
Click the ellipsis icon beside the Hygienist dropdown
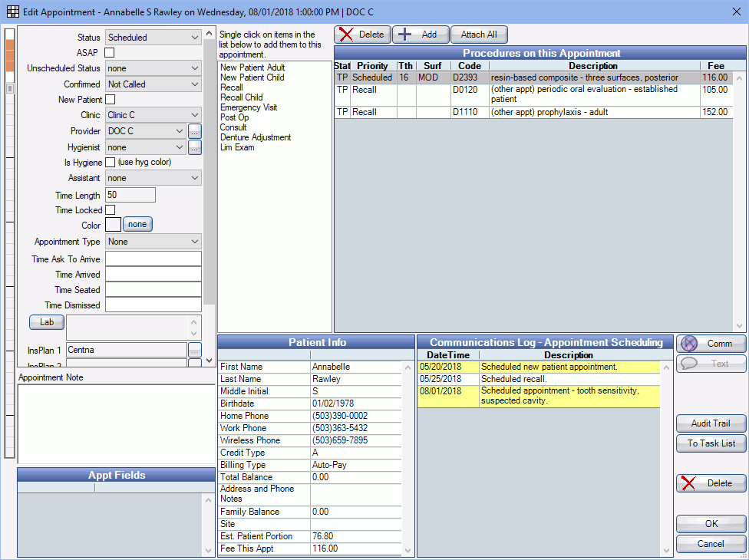(195, 147)
